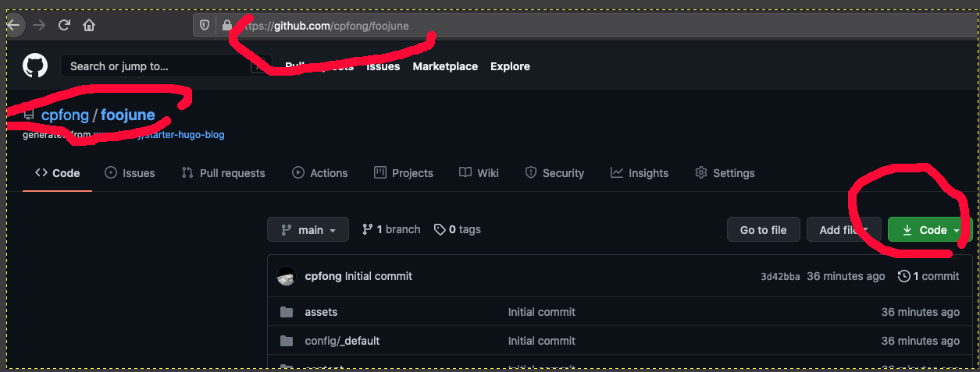Open Marketplace in top navigation

point(445,66)
